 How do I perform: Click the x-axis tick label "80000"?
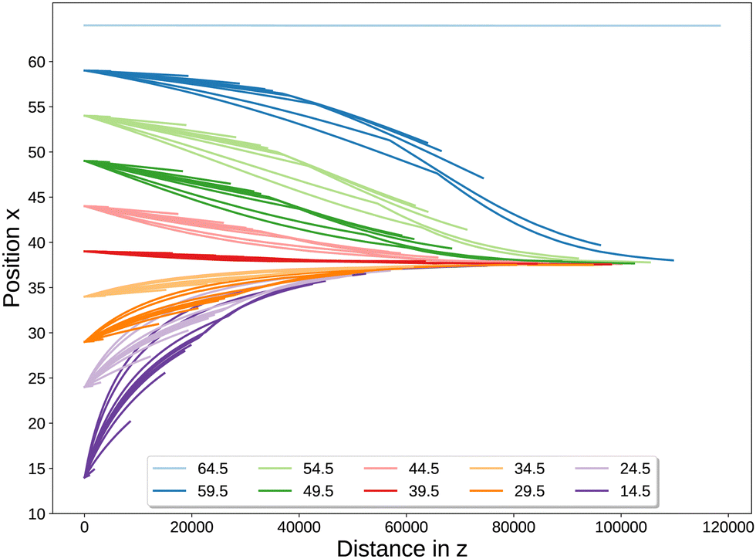(x=513, y=527)
